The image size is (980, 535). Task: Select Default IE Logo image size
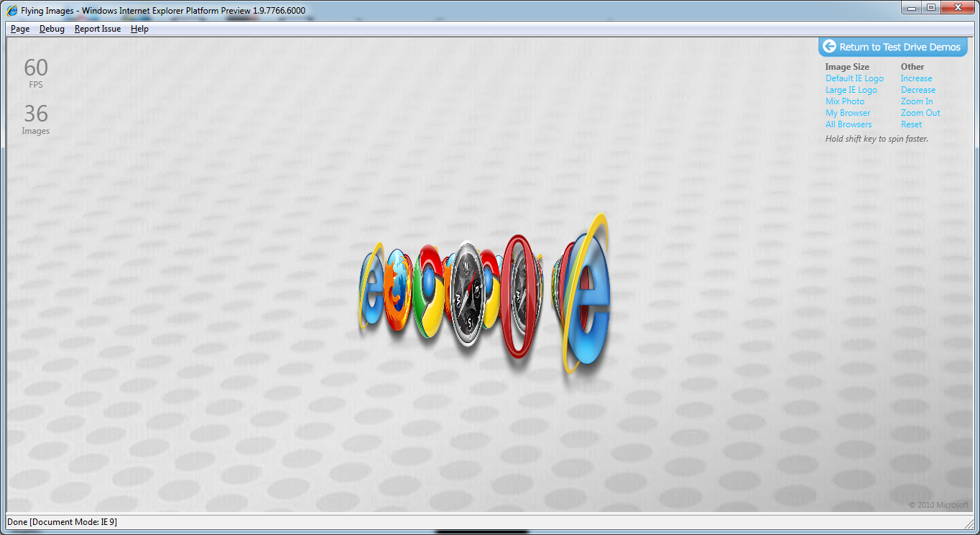tap(854, 78)
